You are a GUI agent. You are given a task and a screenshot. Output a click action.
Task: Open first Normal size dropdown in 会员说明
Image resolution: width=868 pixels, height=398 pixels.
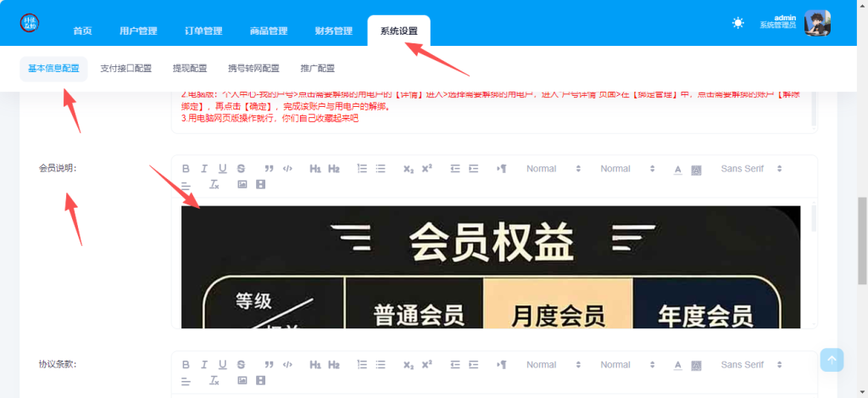pyautogui.click(x=554, y=169)
